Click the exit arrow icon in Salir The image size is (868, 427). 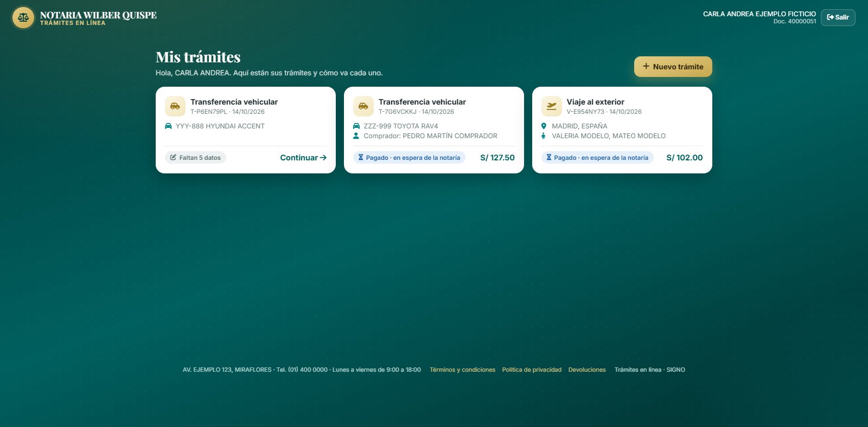coord(830,17)
